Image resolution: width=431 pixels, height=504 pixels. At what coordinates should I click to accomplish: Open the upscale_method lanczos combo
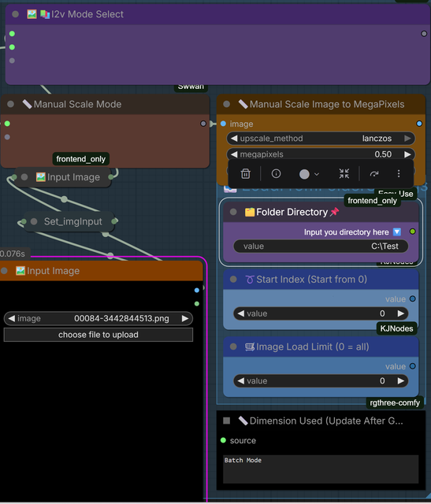pyautogui.click(x=321, y=139)
